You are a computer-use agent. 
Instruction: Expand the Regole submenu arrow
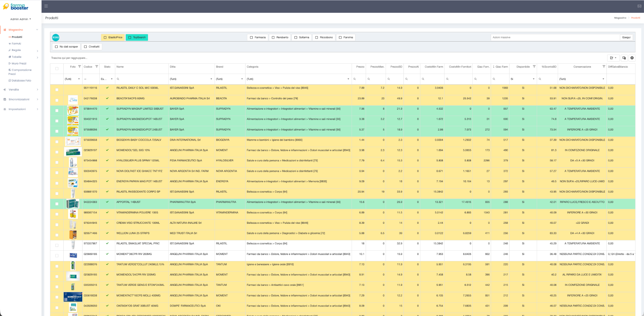point(37,51)
